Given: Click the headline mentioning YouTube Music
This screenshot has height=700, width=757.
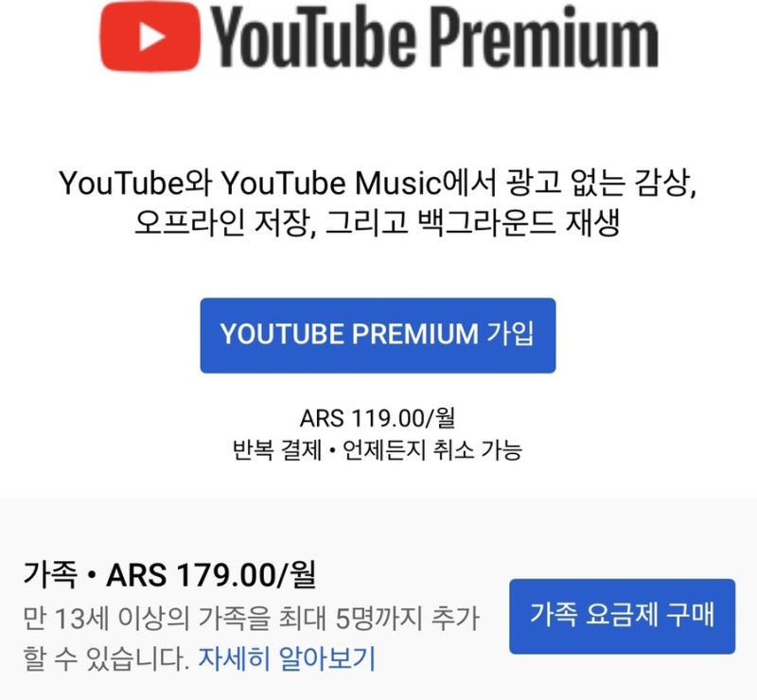Looking at the screenshot, I should coord(378,183).
